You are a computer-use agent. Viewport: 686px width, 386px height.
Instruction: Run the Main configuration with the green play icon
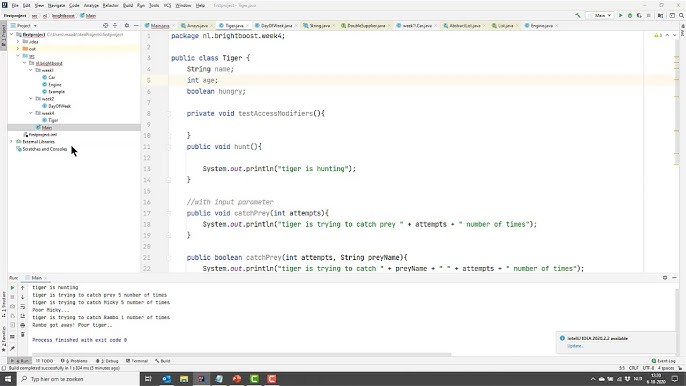(x=620, y=15)
